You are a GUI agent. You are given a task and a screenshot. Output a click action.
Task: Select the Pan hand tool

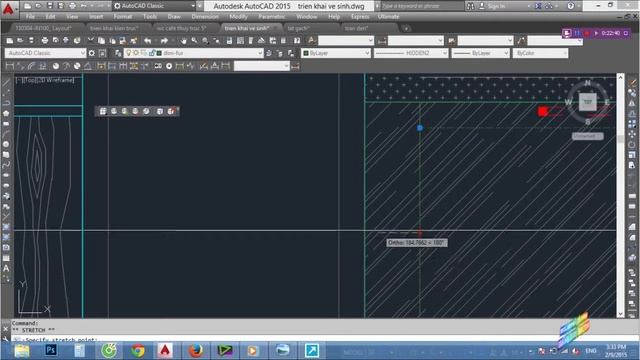click(x=184, y=40)
